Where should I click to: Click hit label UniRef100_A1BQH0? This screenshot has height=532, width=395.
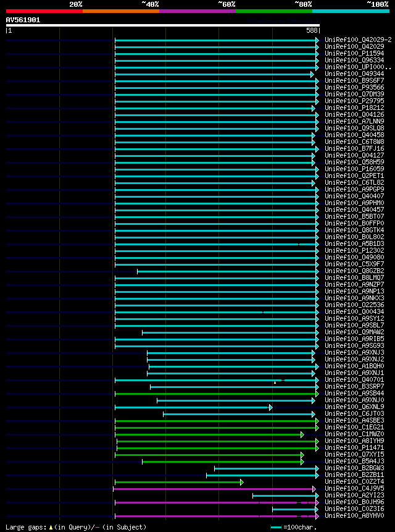coord(354,366)
